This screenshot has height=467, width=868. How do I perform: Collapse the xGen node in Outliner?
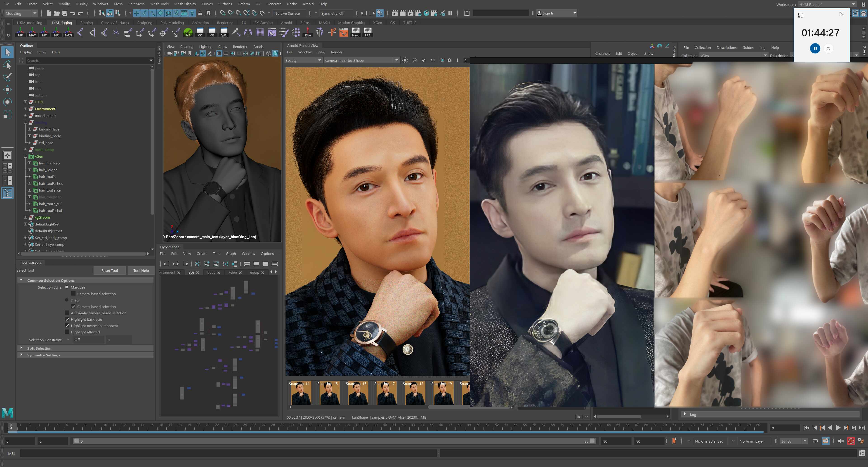[25, 156]
